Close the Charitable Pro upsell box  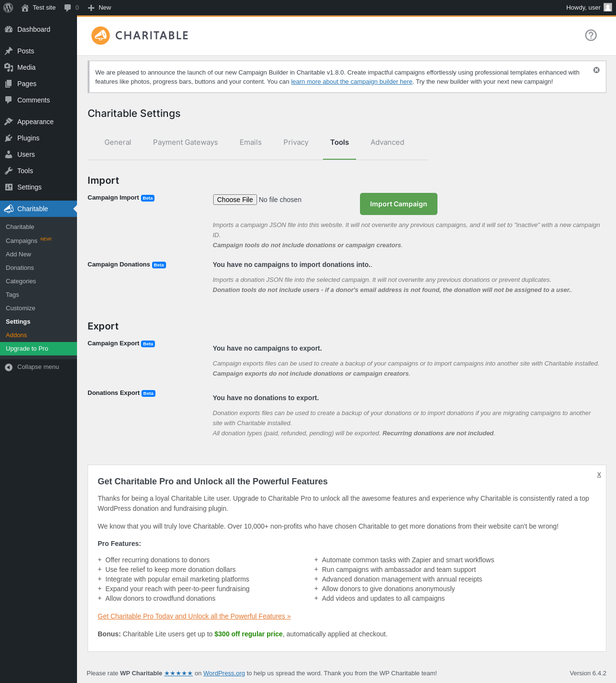pyautogui.click(x=599, y=474)
